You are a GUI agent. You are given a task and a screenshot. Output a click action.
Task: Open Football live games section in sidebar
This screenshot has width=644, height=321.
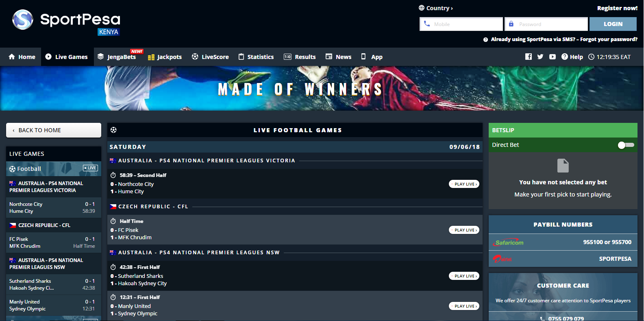pos(54,169)
